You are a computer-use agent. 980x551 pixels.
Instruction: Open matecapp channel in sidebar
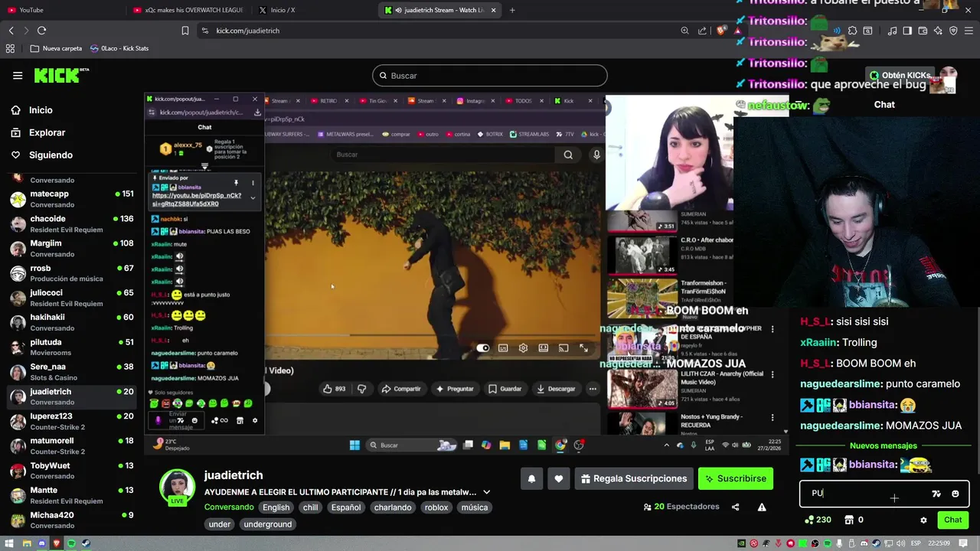point(70,199)
